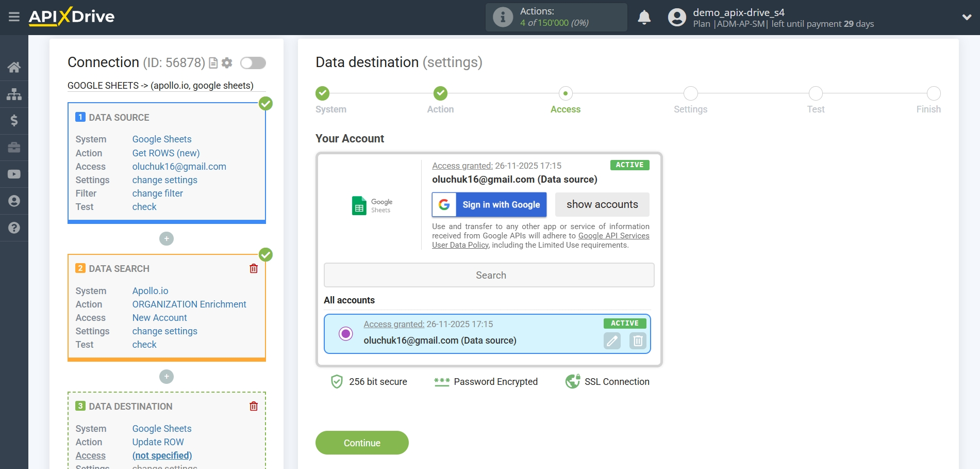Select the oluchuk16 account radio button

(345, 334)
